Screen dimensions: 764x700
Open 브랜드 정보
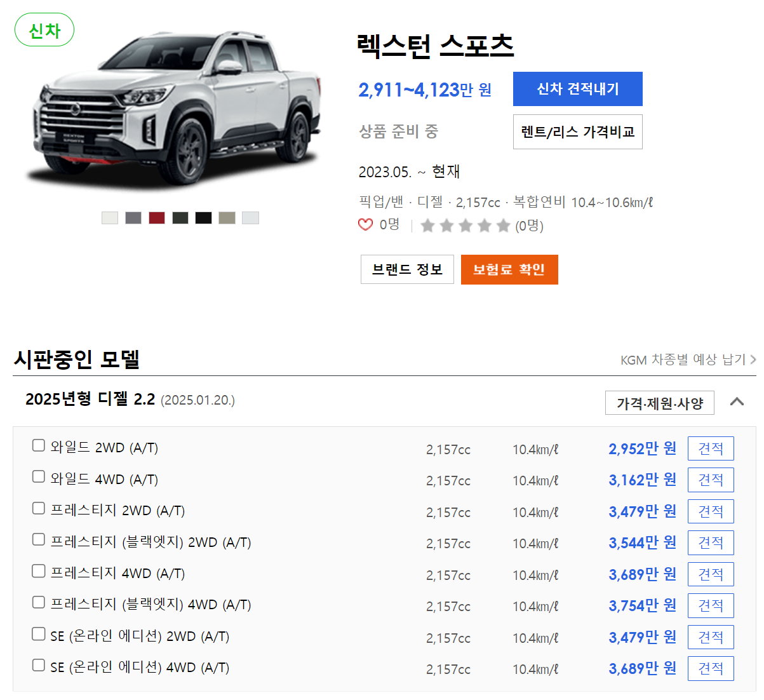407,269
